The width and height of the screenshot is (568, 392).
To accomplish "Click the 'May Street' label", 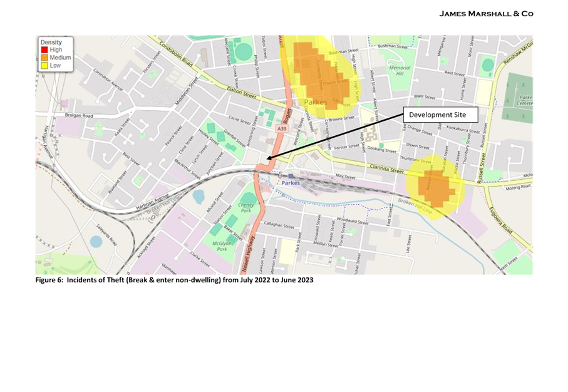I will pyautogui.click(x=346, y=177).
